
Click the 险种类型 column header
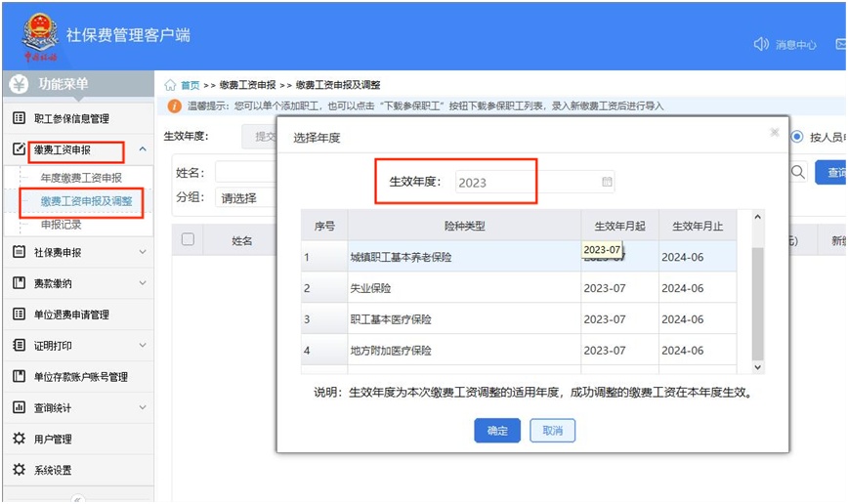464,226
